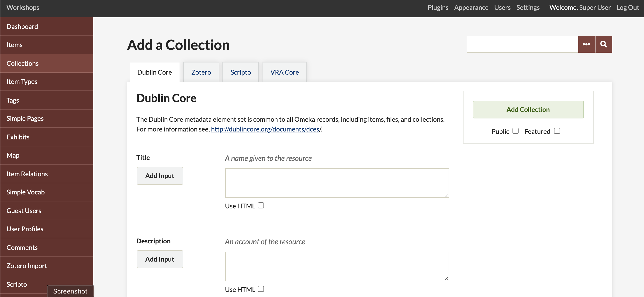644x297 pixels.
Task: Click the Map sidebar icon
Action: (12, 155)
